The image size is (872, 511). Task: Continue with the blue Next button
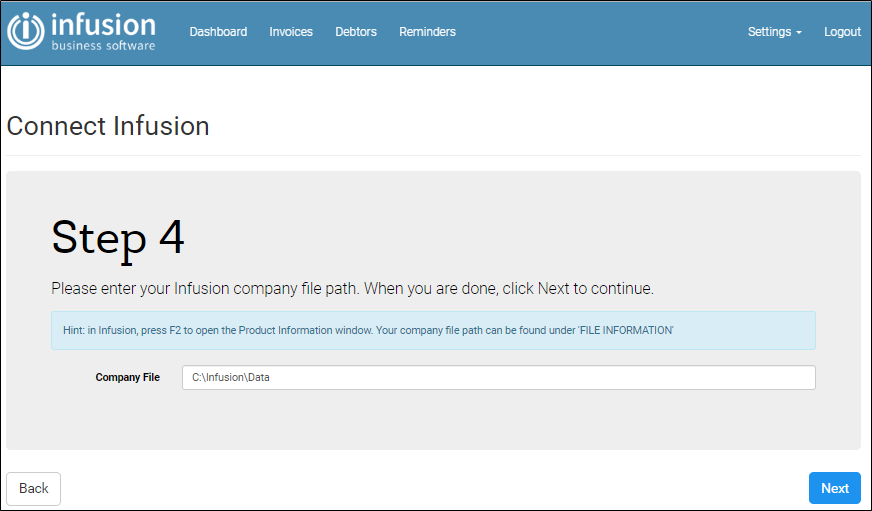(x=834, y=488)
